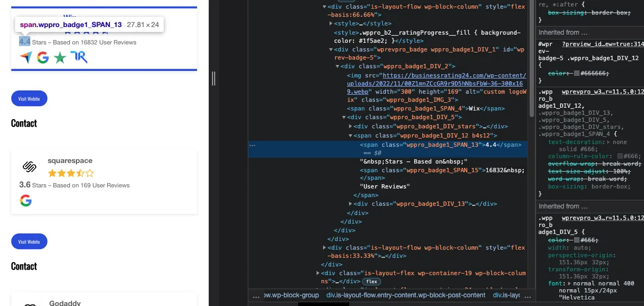Click the Google icon in the squarespace card

[25, 200]
